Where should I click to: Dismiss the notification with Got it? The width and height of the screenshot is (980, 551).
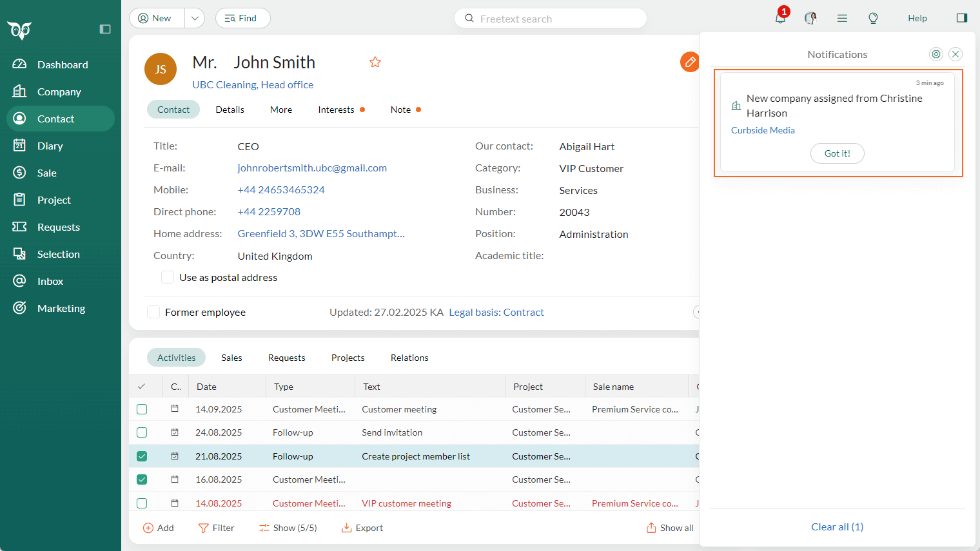837,153
